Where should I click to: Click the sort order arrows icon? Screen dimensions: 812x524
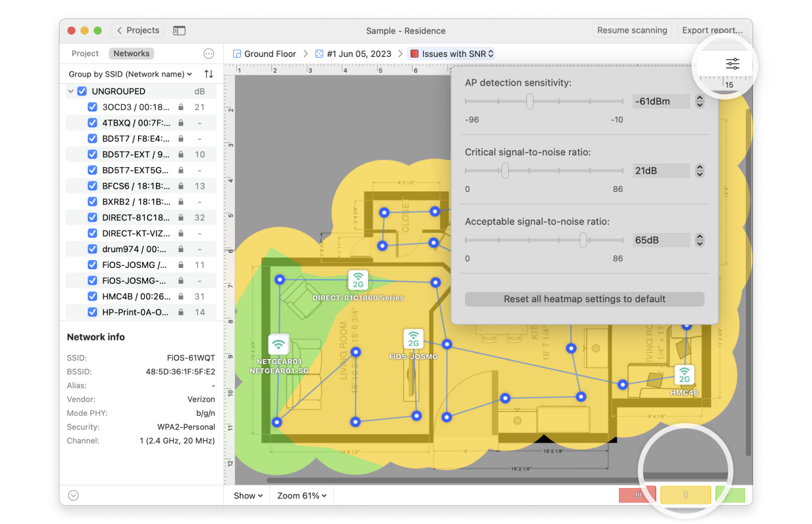(209, 74)
